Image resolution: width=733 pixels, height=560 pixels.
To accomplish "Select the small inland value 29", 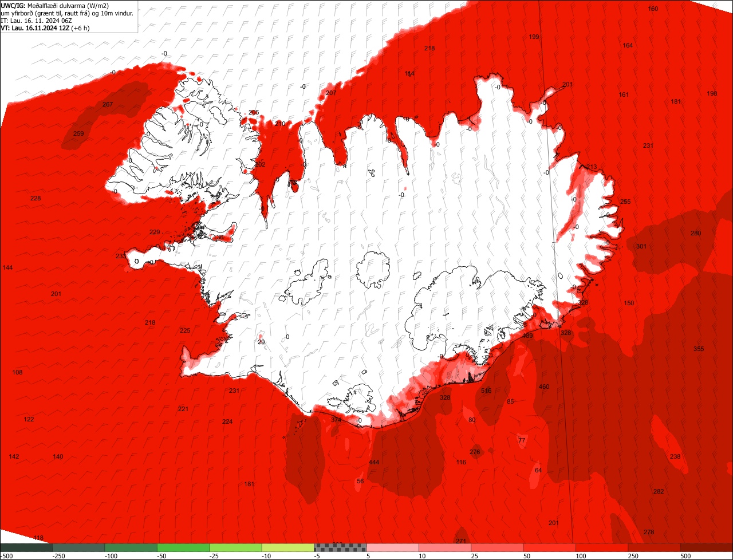I will [x=261, y=342].
